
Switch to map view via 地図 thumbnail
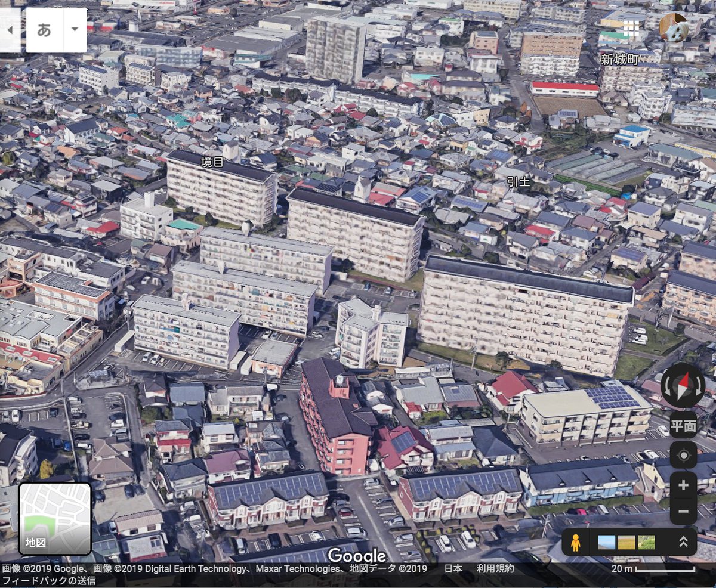[x=55, y=518]
